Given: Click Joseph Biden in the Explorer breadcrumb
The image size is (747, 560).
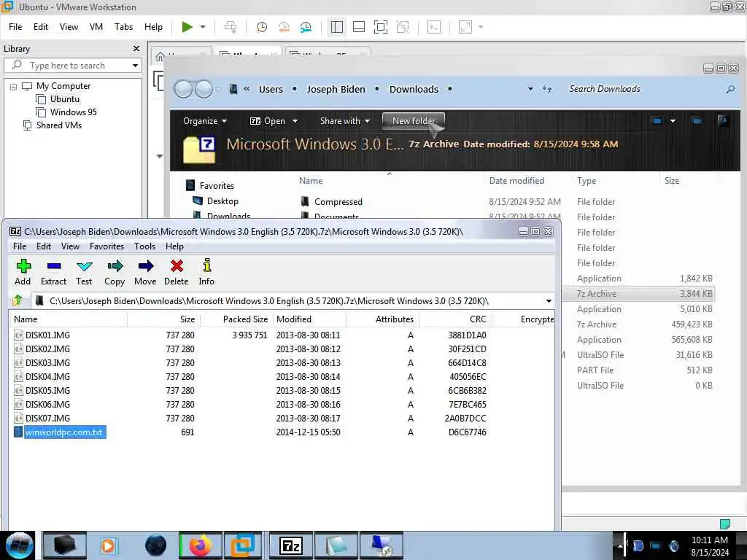Looking at the screenshot, I should 336,89.
